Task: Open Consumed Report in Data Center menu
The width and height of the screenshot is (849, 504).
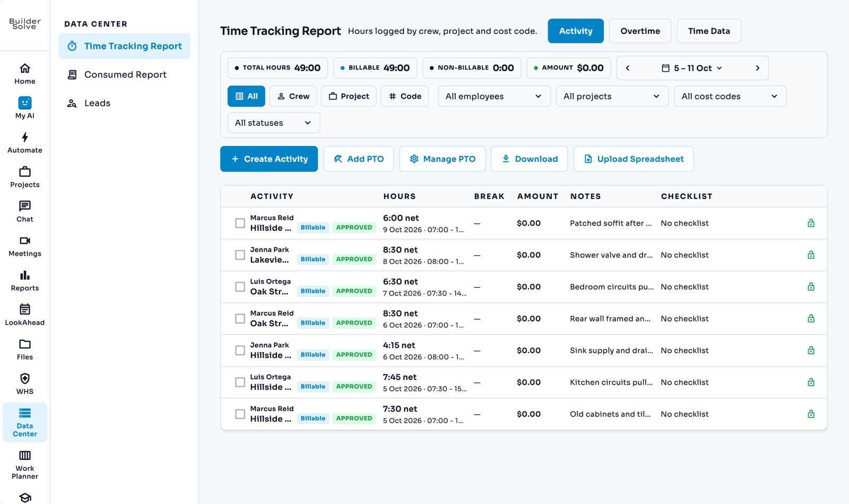Action: (x=125, y=75)
